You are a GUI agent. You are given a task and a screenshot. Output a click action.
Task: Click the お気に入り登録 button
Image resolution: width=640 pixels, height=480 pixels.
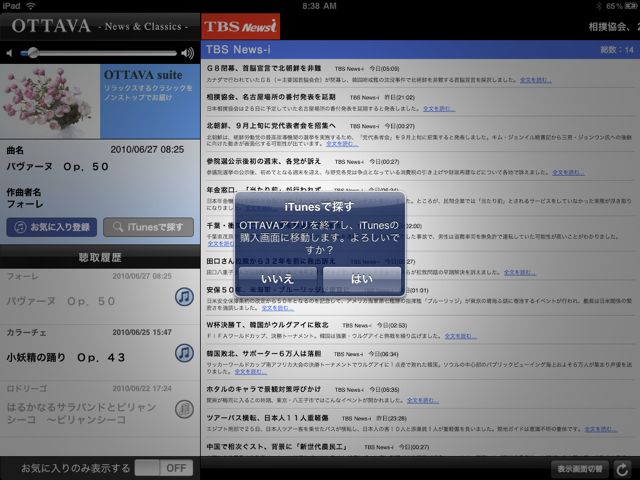tap(52, 227)
